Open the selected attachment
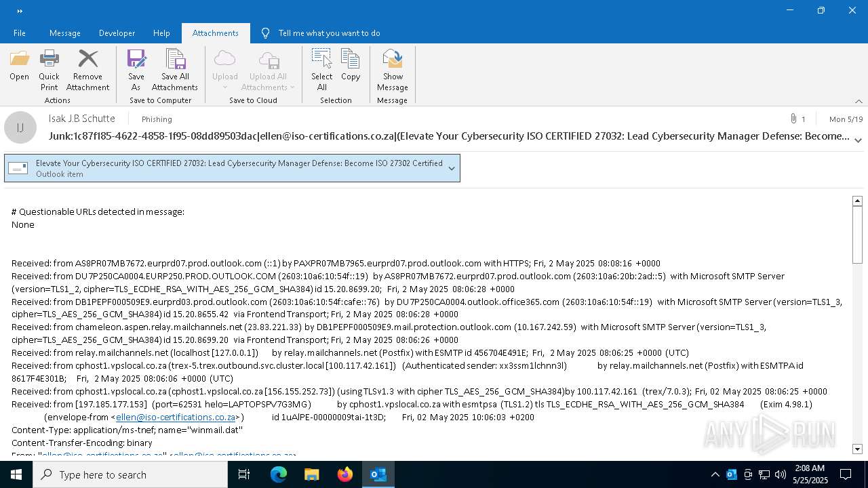The height and width of the screenshot is (488, 868). [19, 66]
